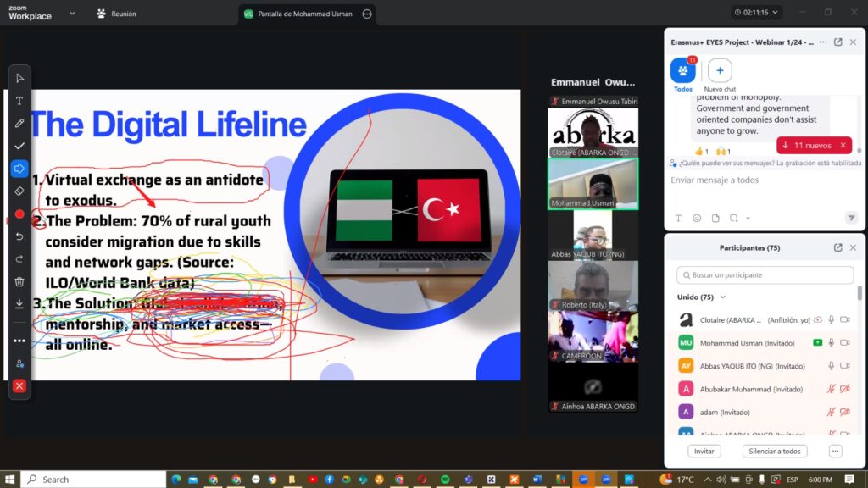Open the emoji picker in chat
Image resolution: width=868 pixels, height=488 pixels.
click(697, 218)
